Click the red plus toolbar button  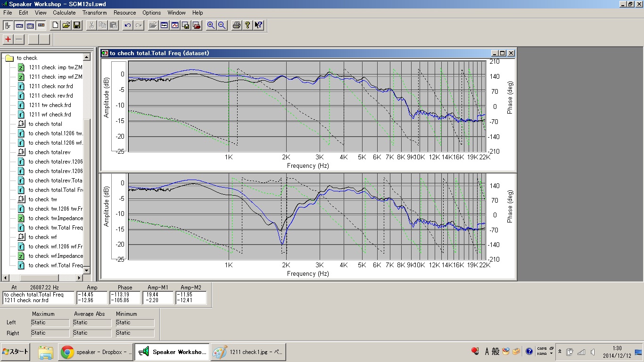pos(8,40)
